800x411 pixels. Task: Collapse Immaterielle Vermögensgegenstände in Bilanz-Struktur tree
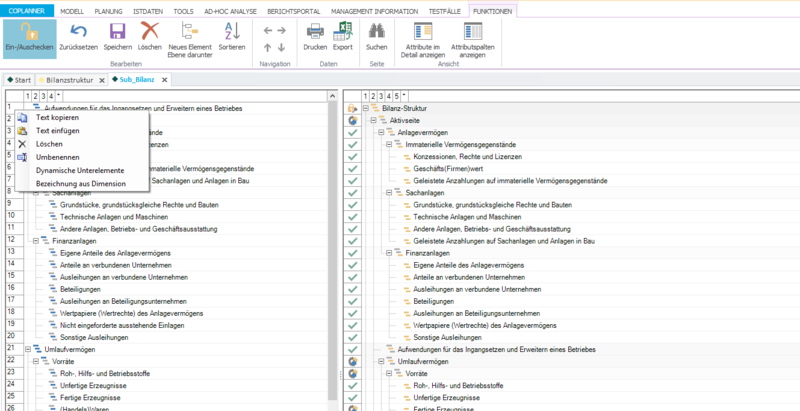click(x=389, y=145)
